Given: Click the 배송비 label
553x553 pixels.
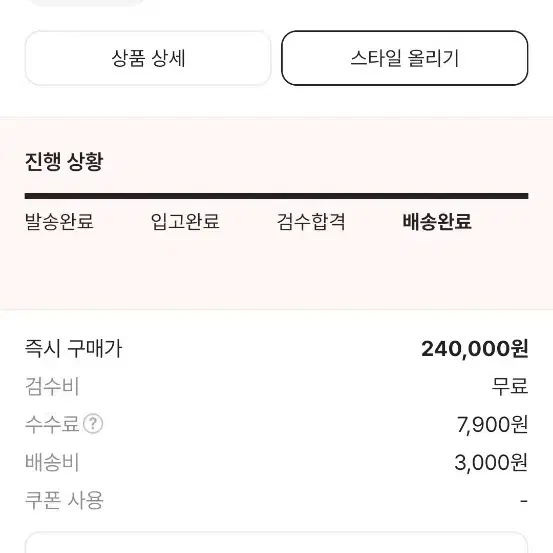Looking at the screenshot, I should point(52,462).
